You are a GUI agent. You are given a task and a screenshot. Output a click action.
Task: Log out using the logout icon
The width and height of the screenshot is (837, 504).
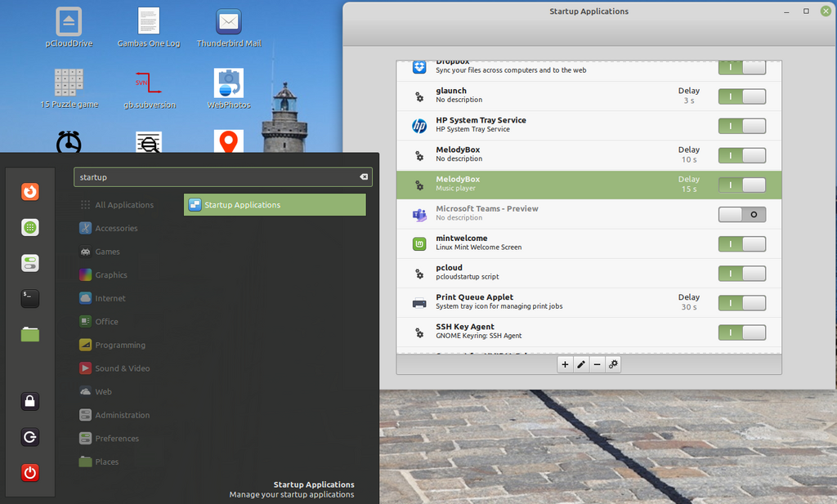click(30, 437)
